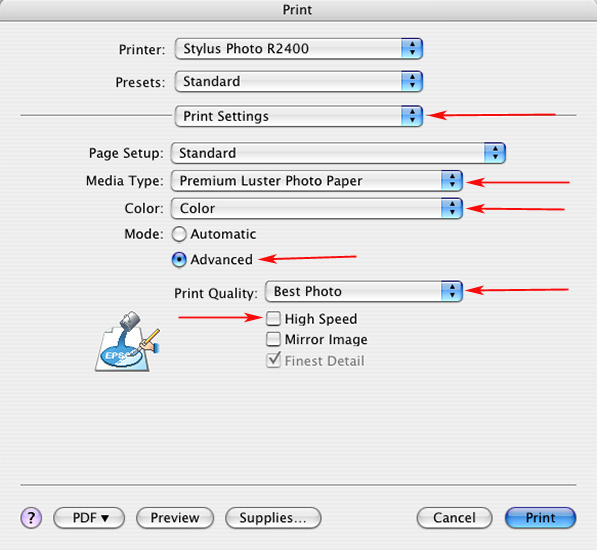Select the Advanced mode radio button
The image size is (597, 550).
179,260
